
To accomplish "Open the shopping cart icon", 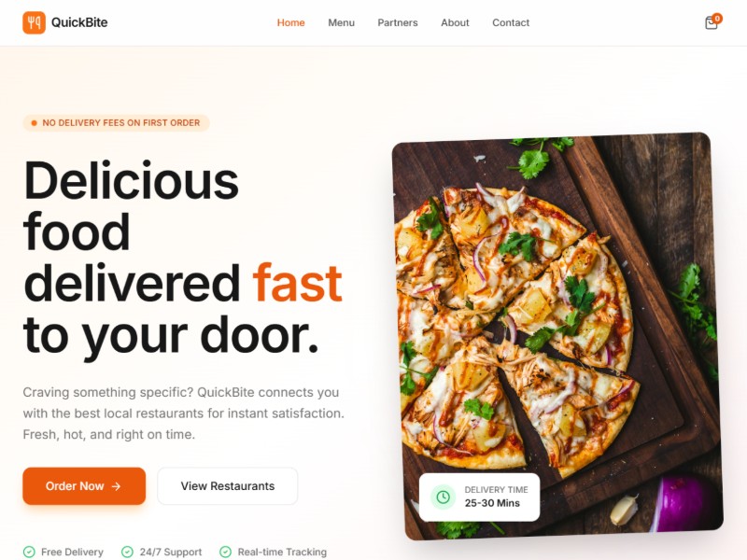I will [711, 22].
